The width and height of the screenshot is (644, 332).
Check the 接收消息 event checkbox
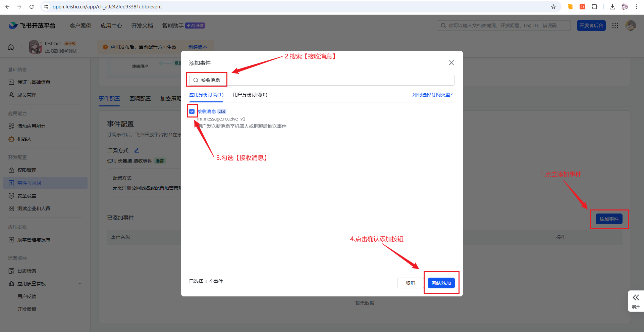192,111
